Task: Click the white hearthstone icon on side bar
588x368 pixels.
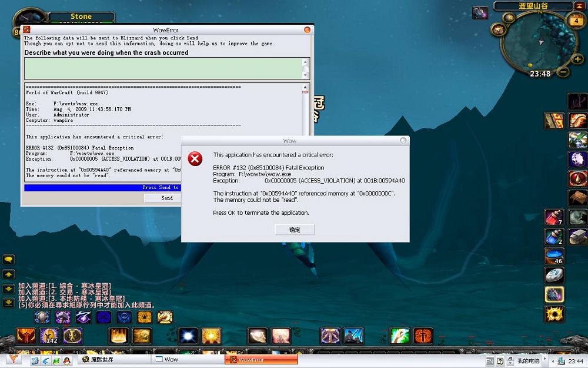Action: pos(554,275)
